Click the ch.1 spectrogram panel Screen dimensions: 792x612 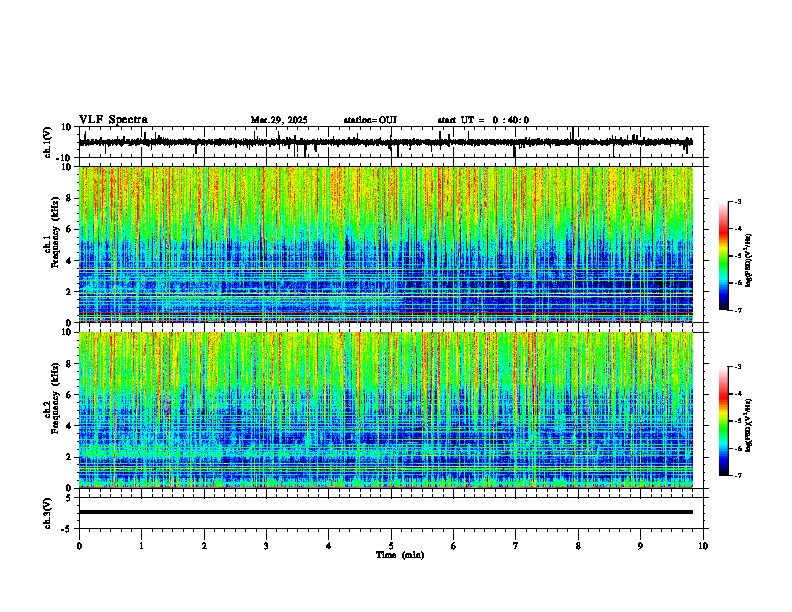pos(386,244)
